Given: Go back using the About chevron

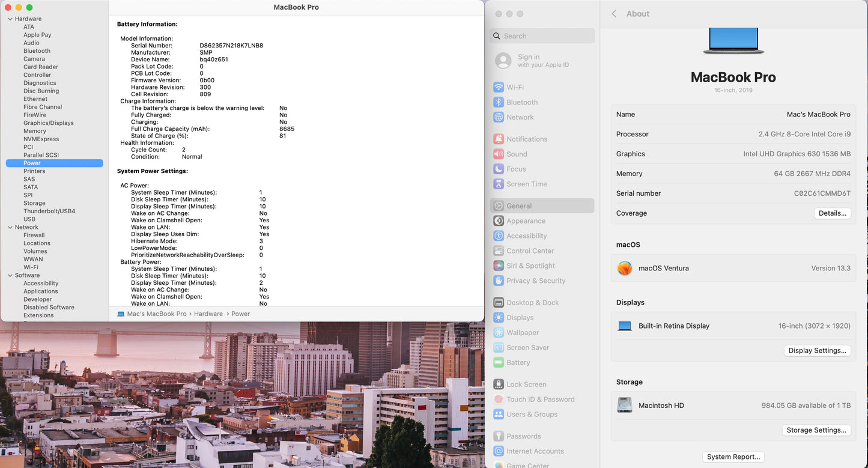Looking at the screenshot, I should click(x=614, y=14).
